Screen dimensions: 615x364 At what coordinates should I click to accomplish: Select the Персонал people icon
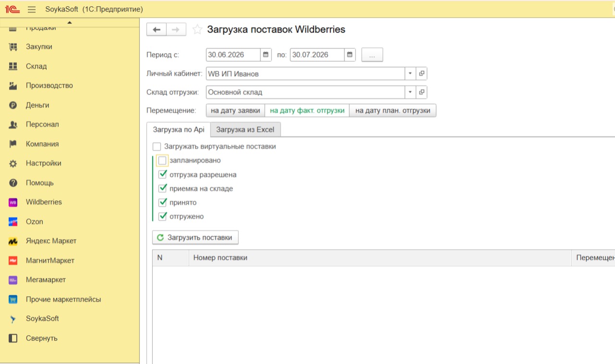[x=13, y=124]
